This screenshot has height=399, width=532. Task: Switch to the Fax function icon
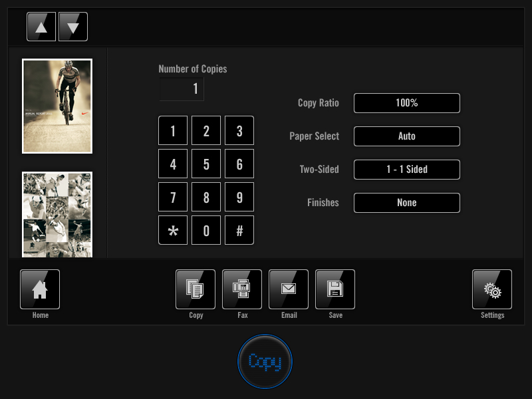[242, 289]
